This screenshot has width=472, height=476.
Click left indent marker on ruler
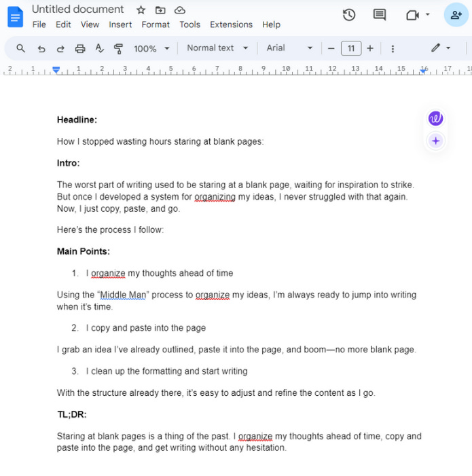56,70
